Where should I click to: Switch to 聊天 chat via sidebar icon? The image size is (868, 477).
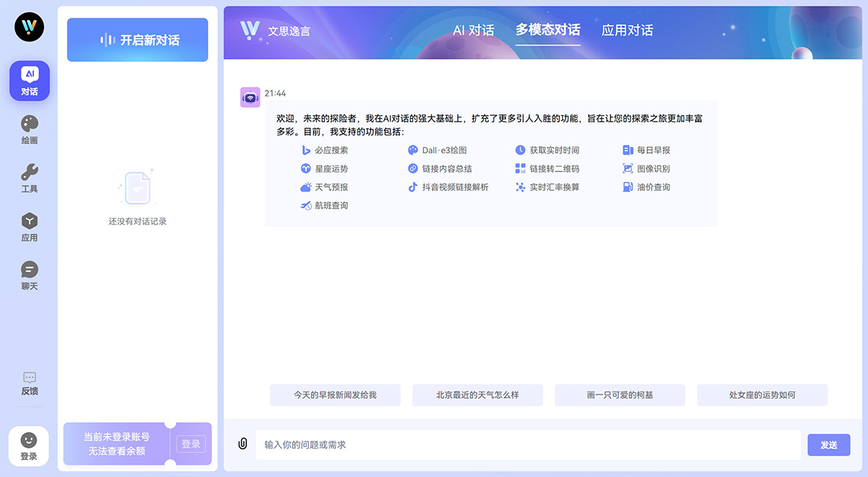[29, 275]
